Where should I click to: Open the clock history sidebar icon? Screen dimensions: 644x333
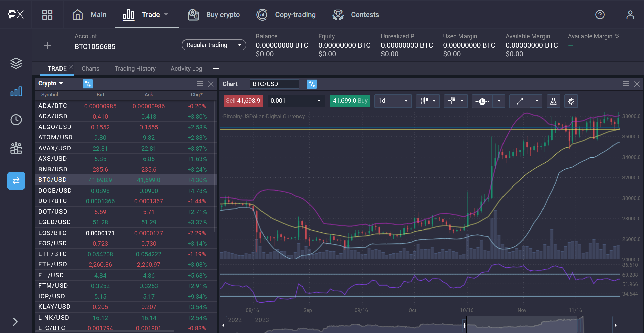[x=16, y=120]
